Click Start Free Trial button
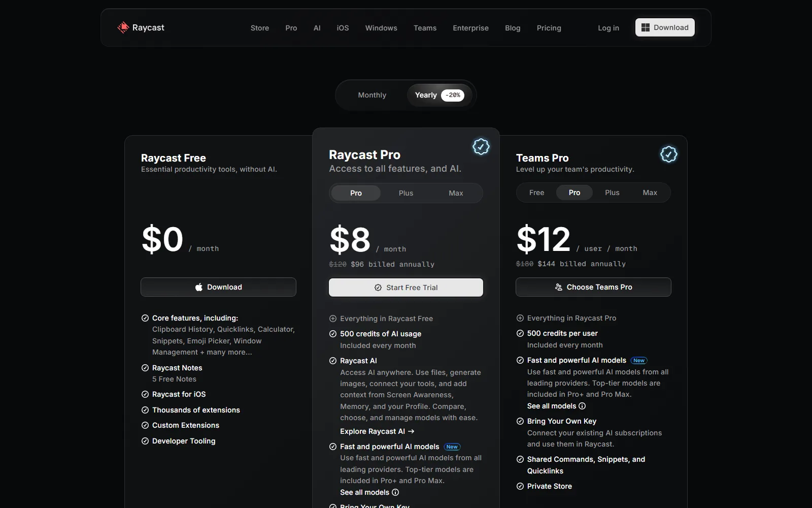Screen dimensions: 812x508 (406, 288)
